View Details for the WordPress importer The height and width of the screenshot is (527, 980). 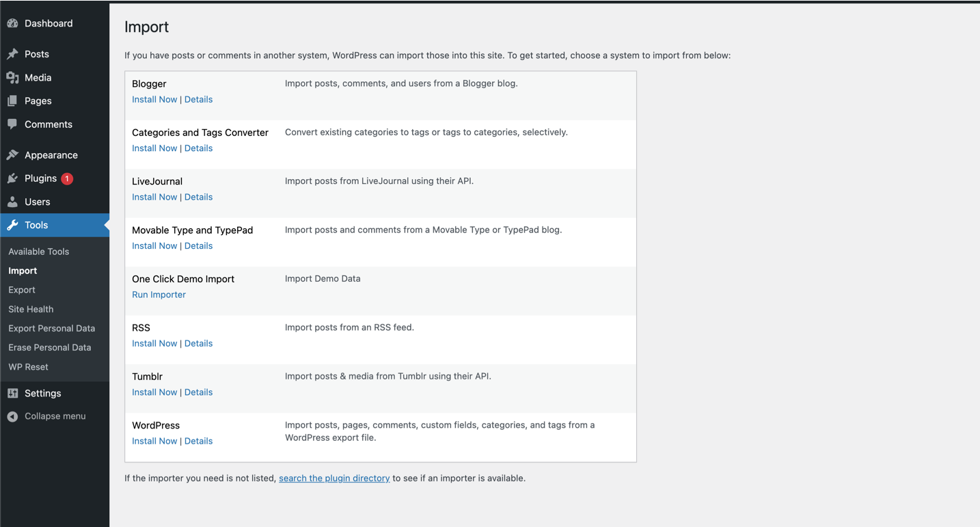point(198,442)
